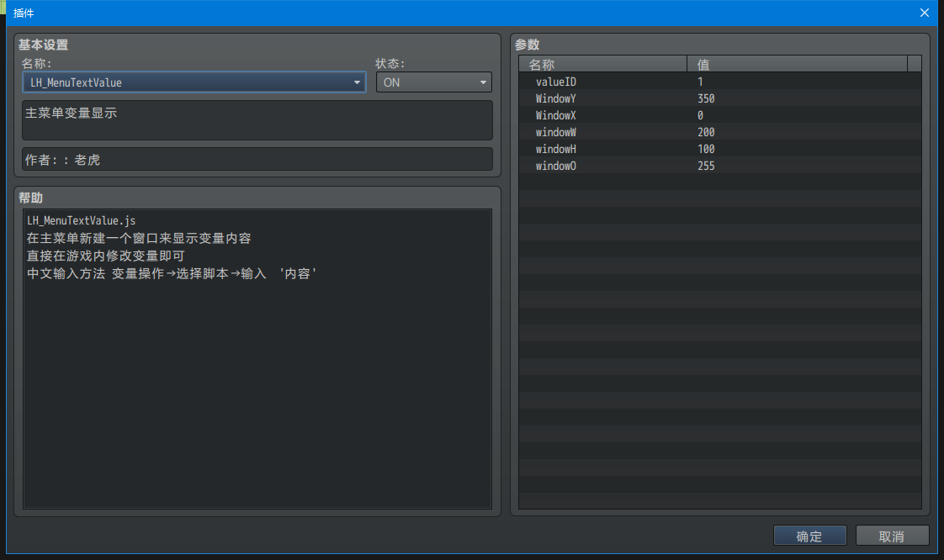This screenshot has height=560, width=944.
Task: Click help line starting 中文输入方法
Action: 172,273
